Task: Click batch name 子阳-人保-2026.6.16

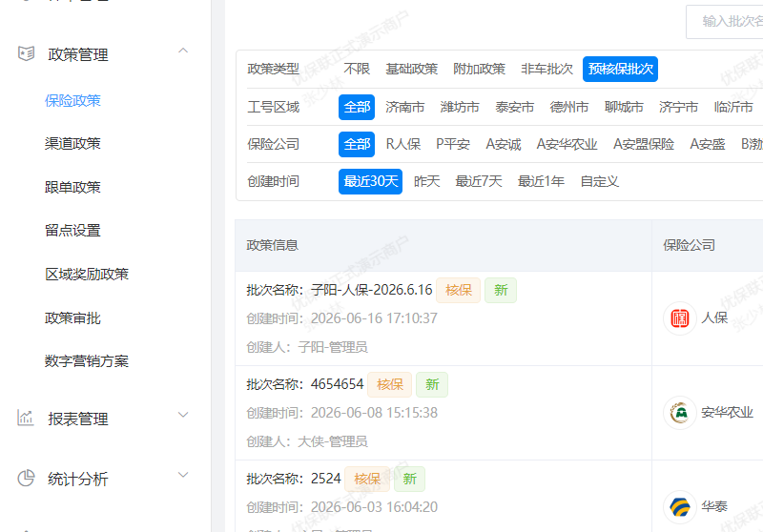Action: pyautogui.click(x=372, y=290)
